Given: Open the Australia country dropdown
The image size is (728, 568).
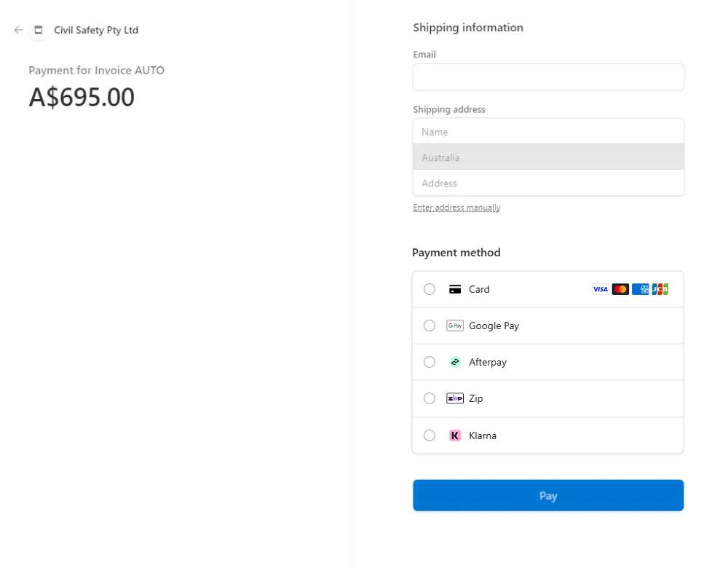Looking at the screenshot, I should click(x=548, y=157).
